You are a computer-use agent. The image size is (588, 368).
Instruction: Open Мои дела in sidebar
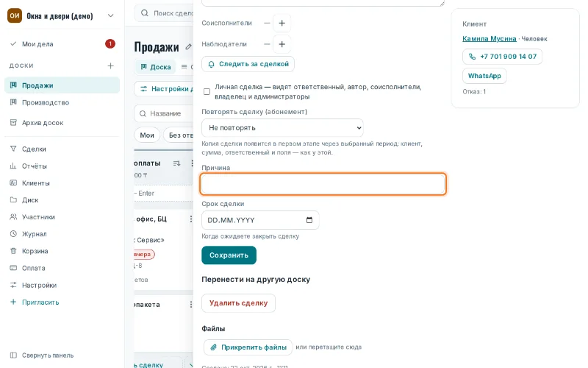point(62,44)
